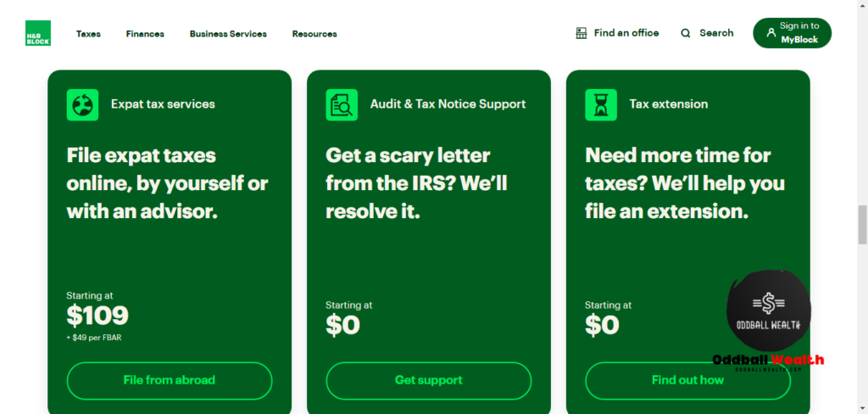Open the Resources menu
868x414 pixels.
coord(314,34)
